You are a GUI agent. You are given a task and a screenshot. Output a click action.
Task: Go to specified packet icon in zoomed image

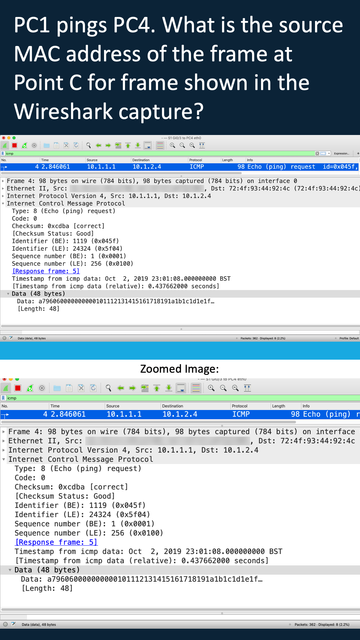[144, 388]
